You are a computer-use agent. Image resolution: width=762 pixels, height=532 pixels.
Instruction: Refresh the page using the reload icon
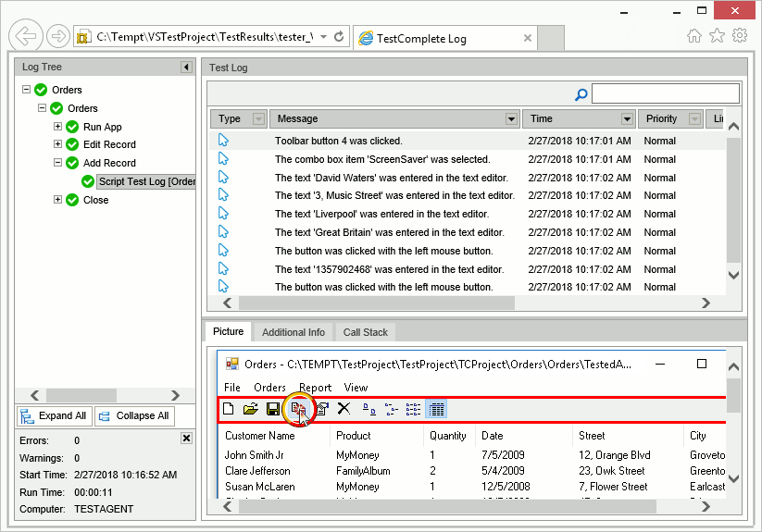[339, 37]
